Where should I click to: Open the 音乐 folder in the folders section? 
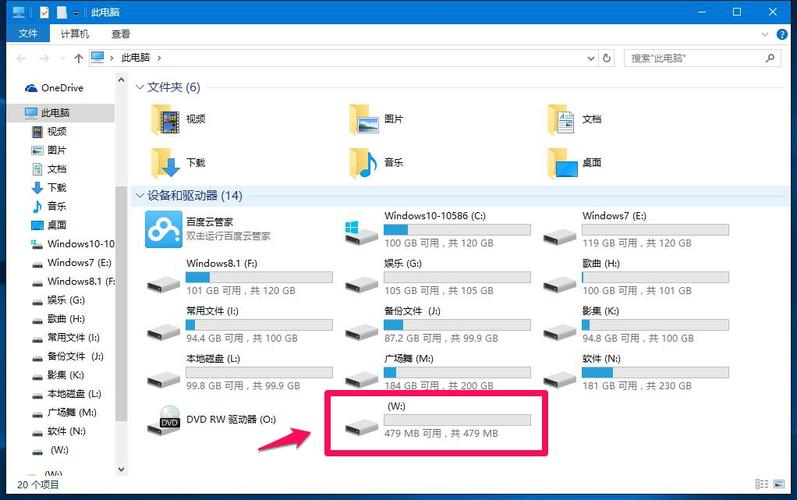pyautogui.click(x=363, y=162)
